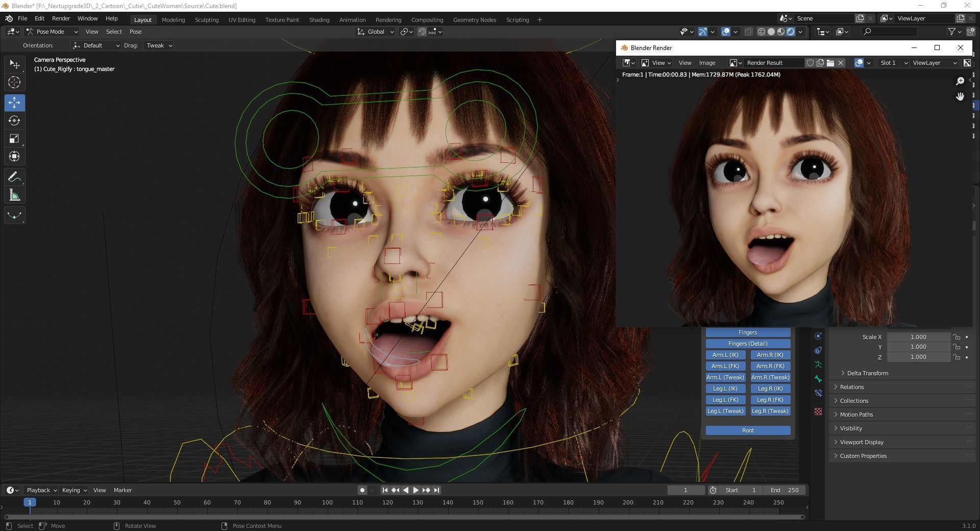Activate the Transform tool
980x531 pixels.
pyautogui.click(x=14, y=156)
